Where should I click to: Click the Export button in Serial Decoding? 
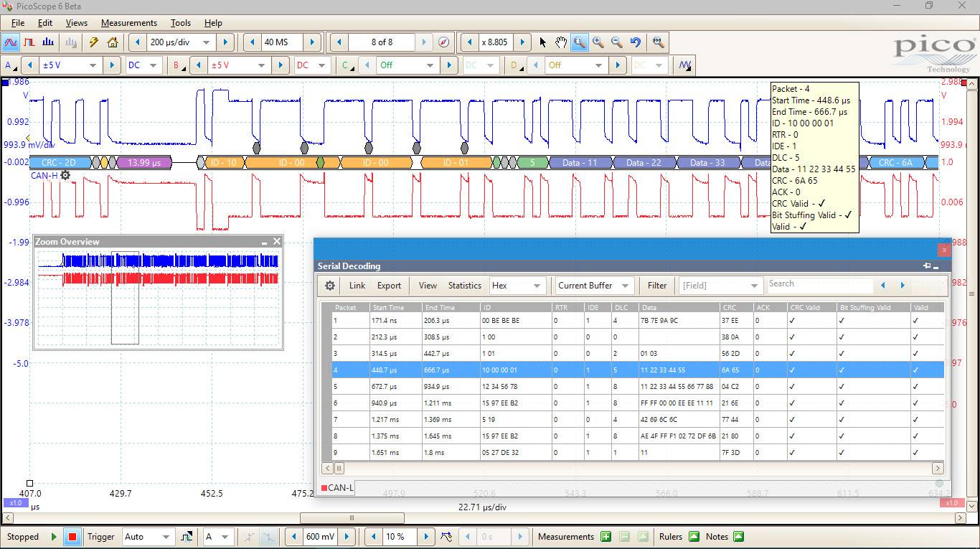tap(388, 285)
